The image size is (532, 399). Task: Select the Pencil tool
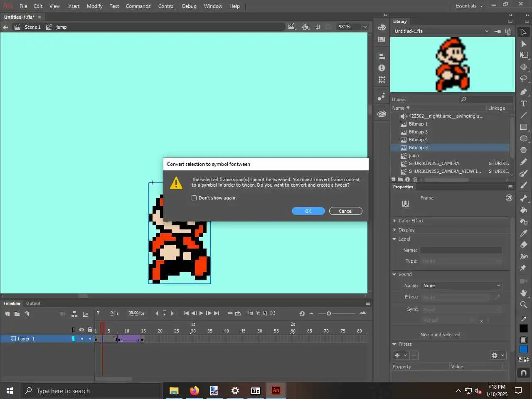[x=524, y=162]
